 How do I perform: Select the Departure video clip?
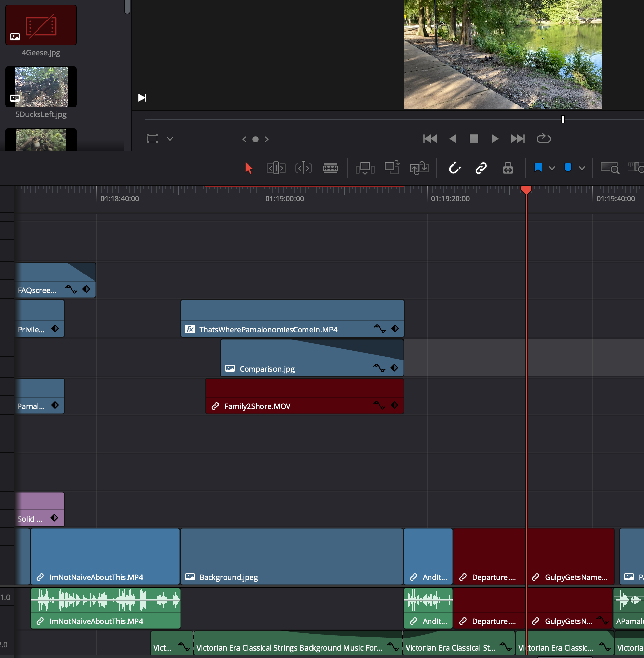tap(489, 556)
